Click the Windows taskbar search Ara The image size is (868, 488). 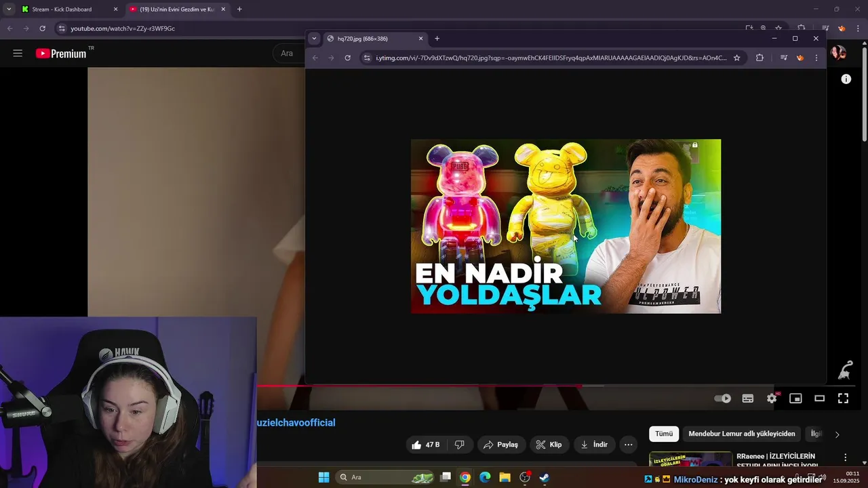(385, 477)
